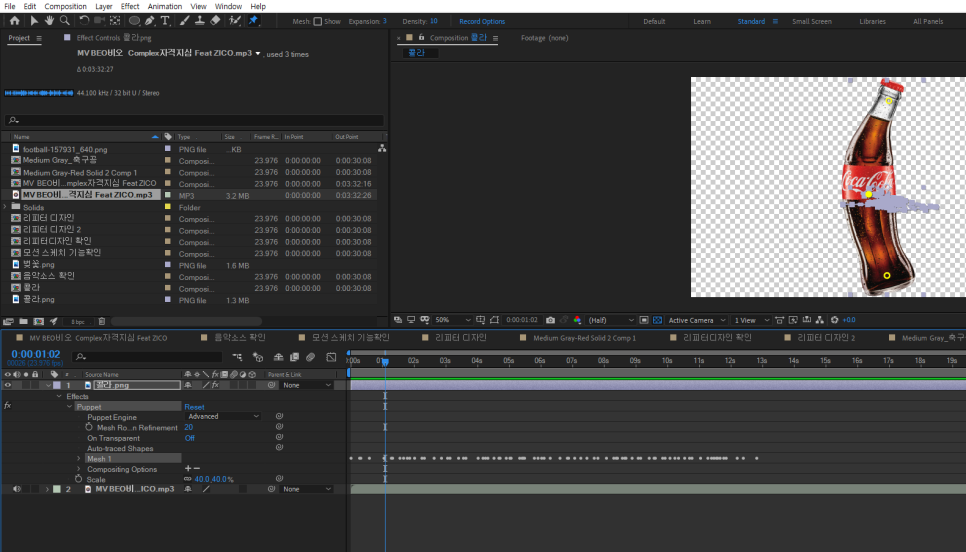Expand Compositing Options

click(x=79, y=469)
